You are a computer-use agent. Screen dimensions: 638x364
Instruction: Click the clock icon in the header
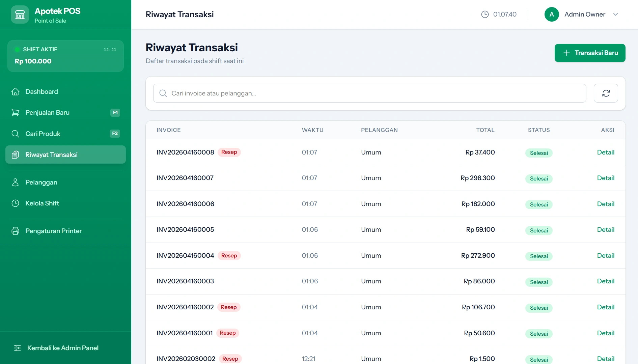pyautogui.click(x=485, y=14)
